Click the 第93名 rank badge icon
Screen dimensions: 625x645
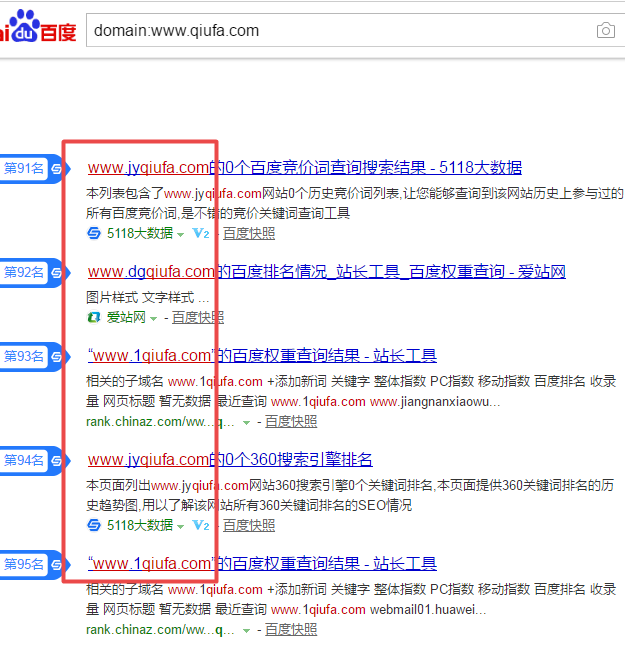(56, 356)
